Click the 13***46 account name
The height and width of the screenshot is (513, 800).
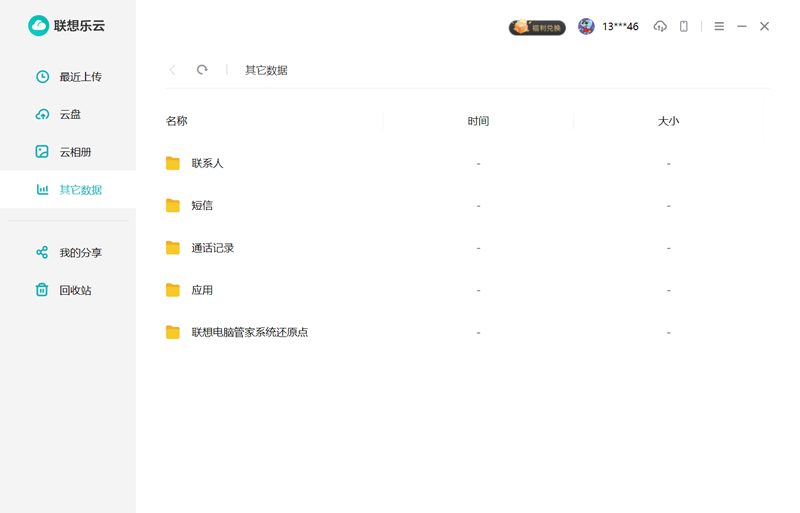tap(620, 27)
